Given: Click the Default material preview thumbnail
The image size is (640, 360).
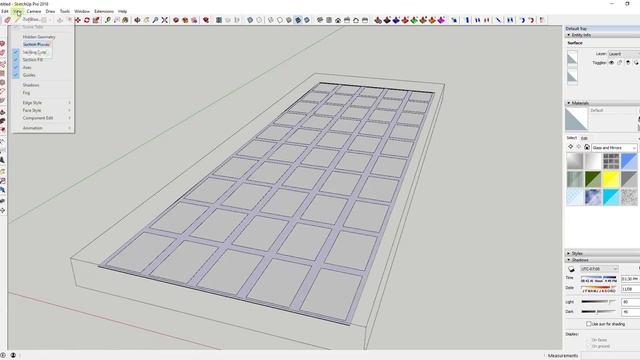Looking at the screenshot, I should pyautogui.click(x=576, y=119).
